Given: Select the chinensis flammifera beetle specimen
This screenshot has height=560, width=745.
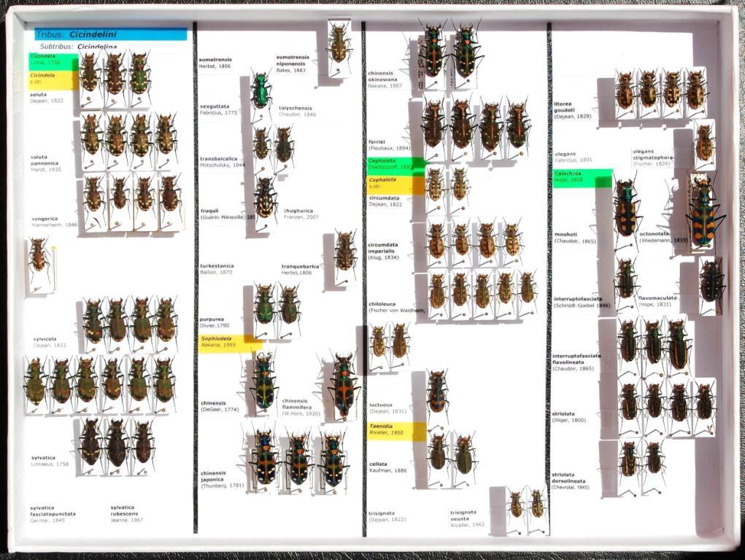Looking at the screenshot, I should point(343,385).
